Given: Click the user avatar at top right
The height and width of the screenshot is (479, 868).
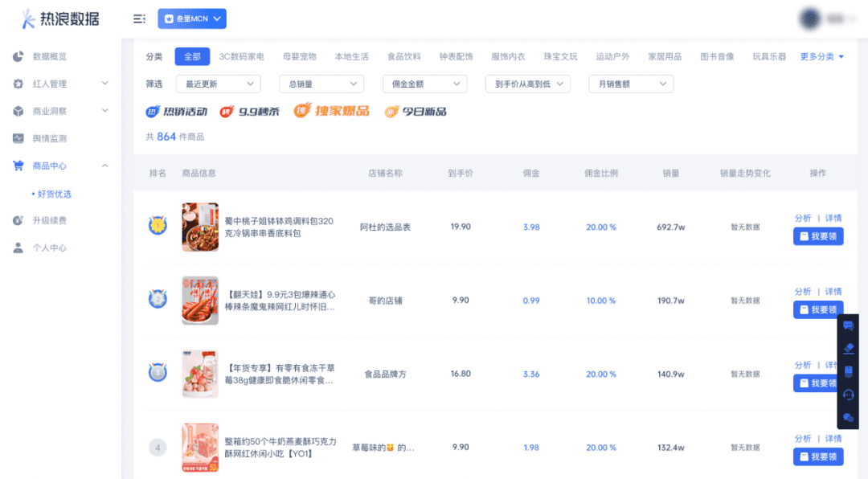Looking at the screenshot, I should click(x=810, y=18).
